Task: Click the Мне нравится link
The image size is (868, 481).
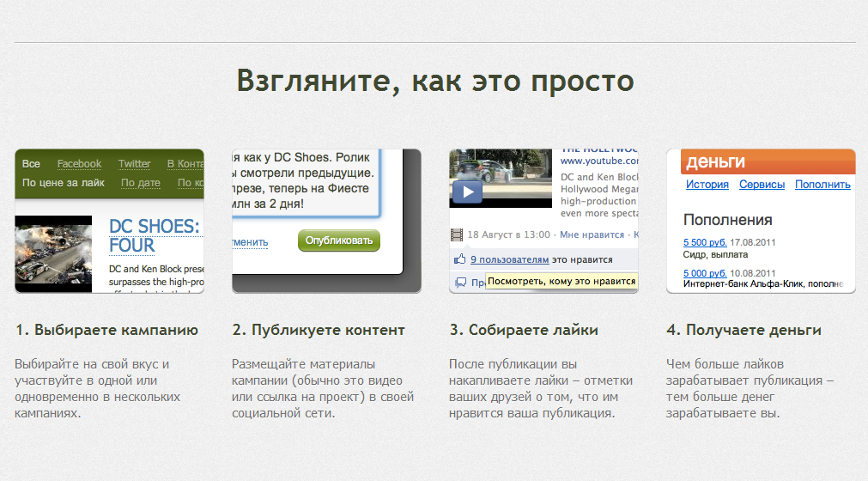Action: [592, 234]
